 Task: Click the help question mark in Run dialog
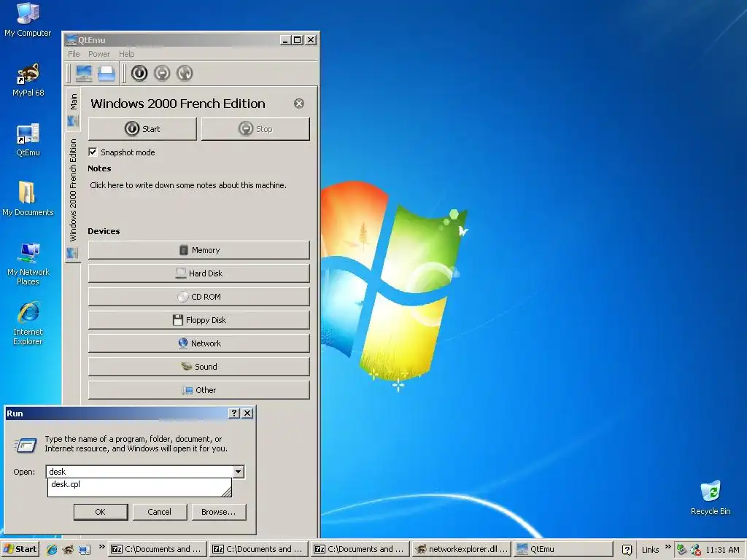(234, 413)
